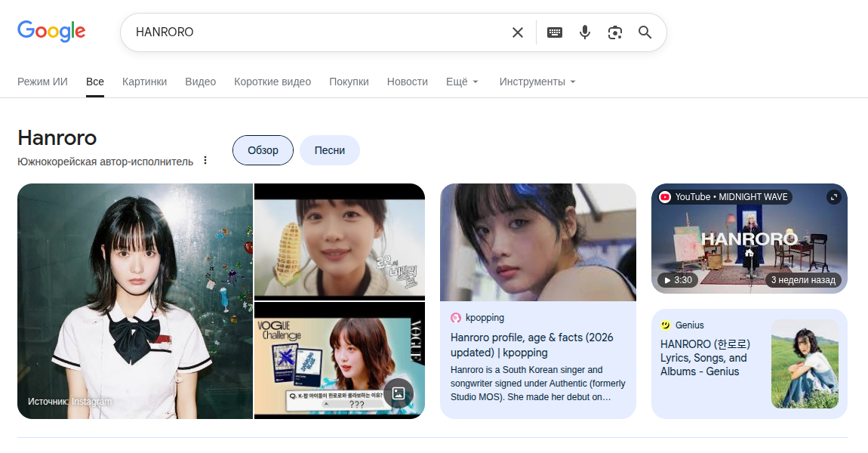Clear the search query with X icon

pos(518,32)
